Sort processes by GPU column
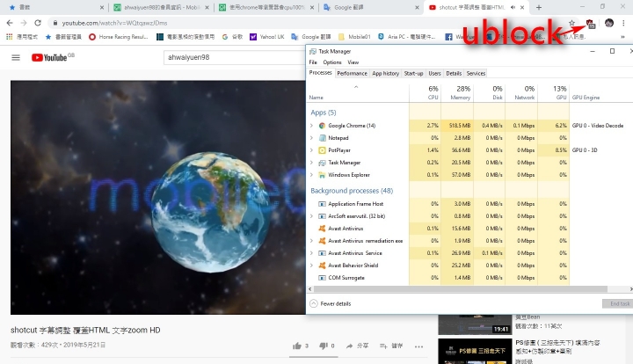This screenshot has height=364, width=633. tap(554, 92)
